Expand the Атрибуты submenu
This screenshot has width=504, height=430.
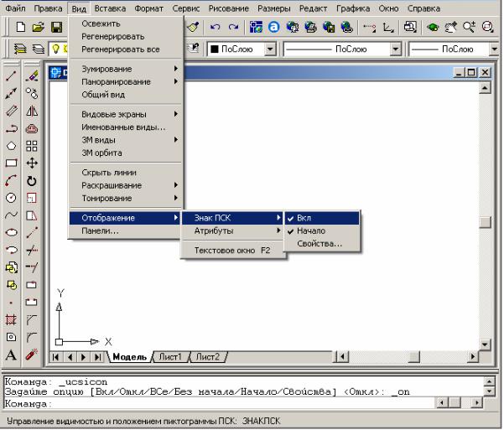pos(232,231)
